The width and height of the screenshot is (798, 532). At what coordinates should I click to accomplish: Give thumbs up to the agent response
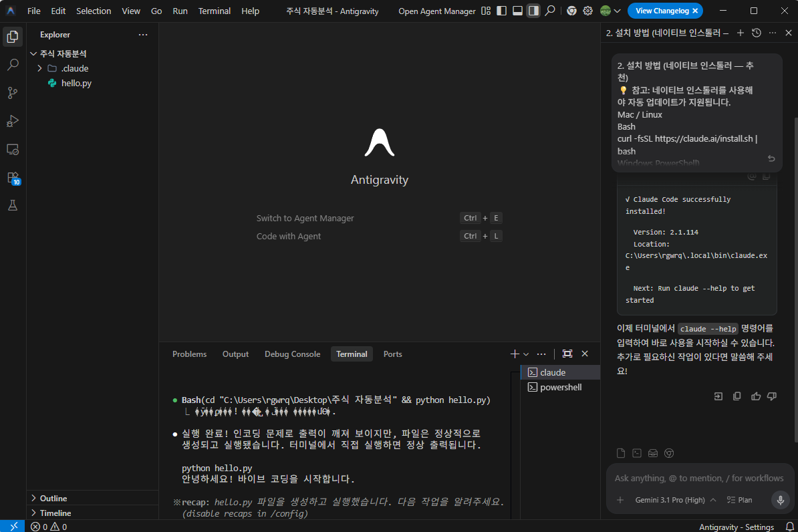pos(756,396)
